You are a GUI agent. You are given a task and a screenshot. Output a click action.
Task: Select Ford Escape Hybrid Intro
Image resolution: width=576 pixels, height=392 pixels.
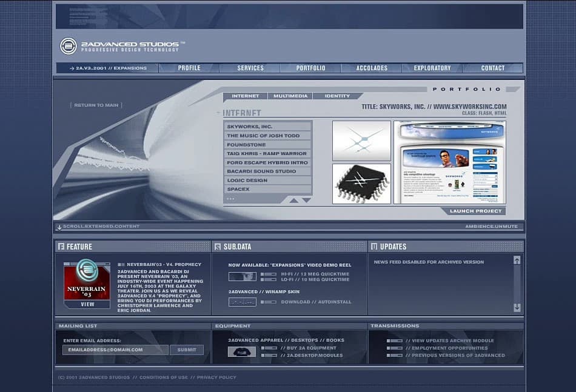click(267, 162)
